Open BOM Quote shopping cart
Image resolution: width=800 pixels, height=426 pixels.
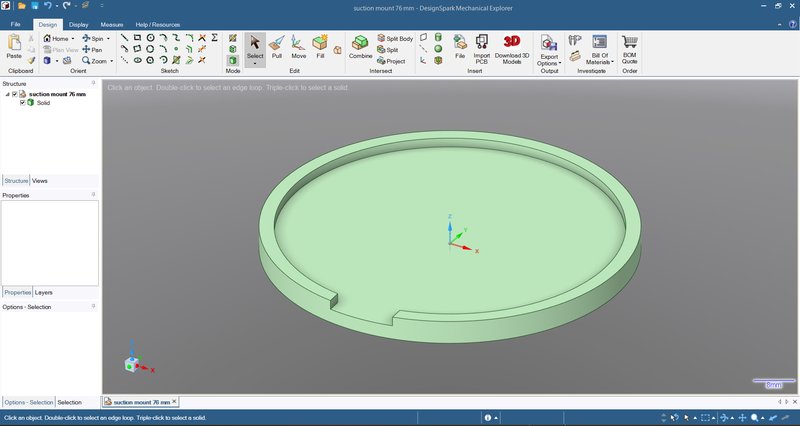pos(630,46)
